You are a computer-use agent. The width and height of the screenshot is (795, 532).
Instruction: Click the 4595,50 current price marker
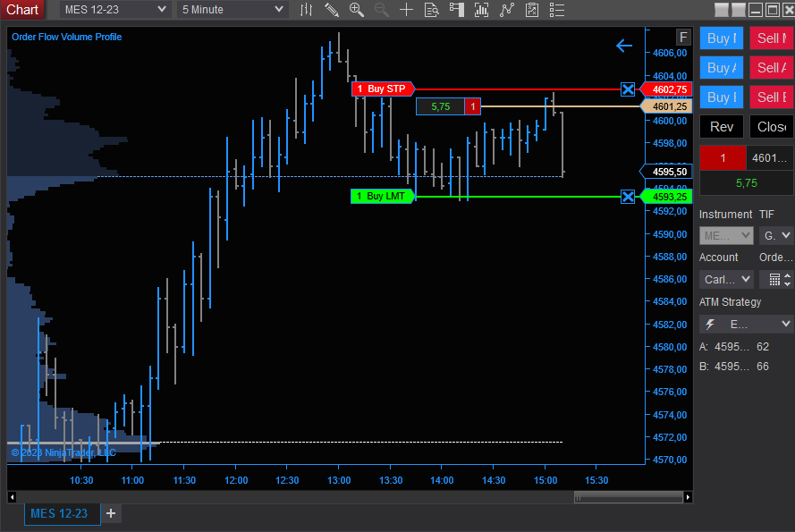tap(667, 172)
